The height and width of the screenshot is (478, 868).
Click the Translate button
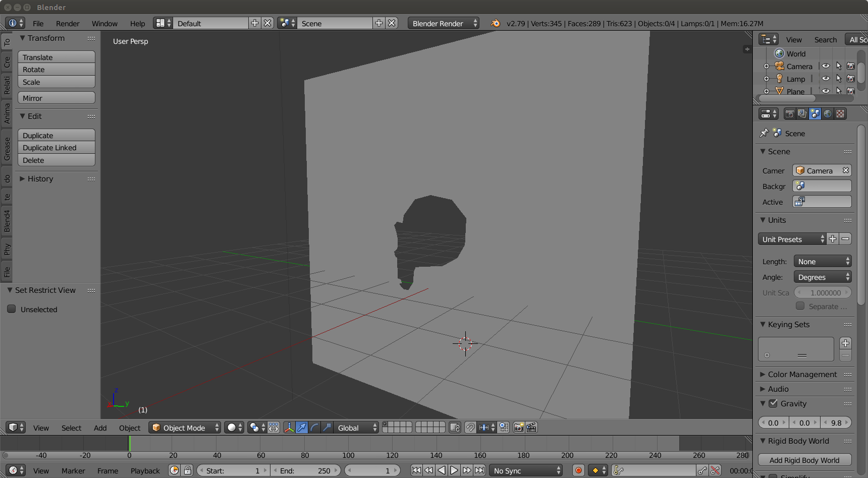(x=57, y=57)
